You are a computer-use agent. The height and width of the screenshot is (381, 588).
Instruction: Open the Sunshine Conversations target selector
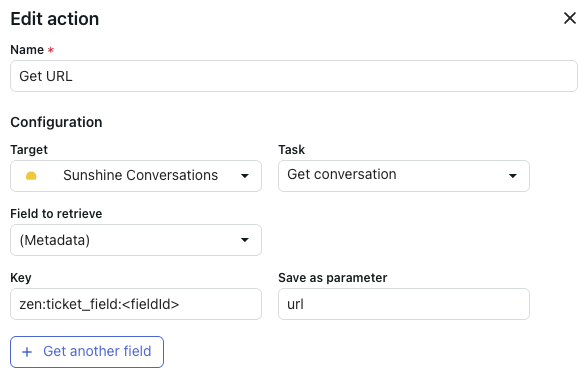(136, 176)
